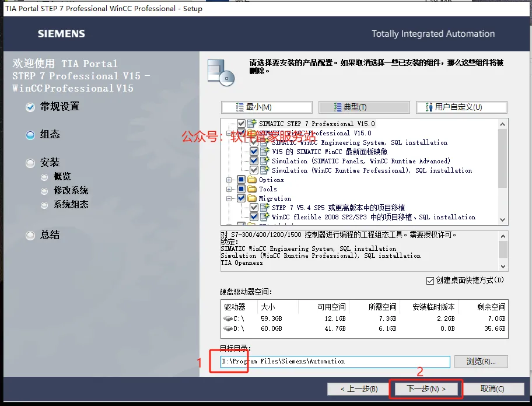Expand the Tools tree node
This screenshot has width=532, height=406.
tap(229, 189)
